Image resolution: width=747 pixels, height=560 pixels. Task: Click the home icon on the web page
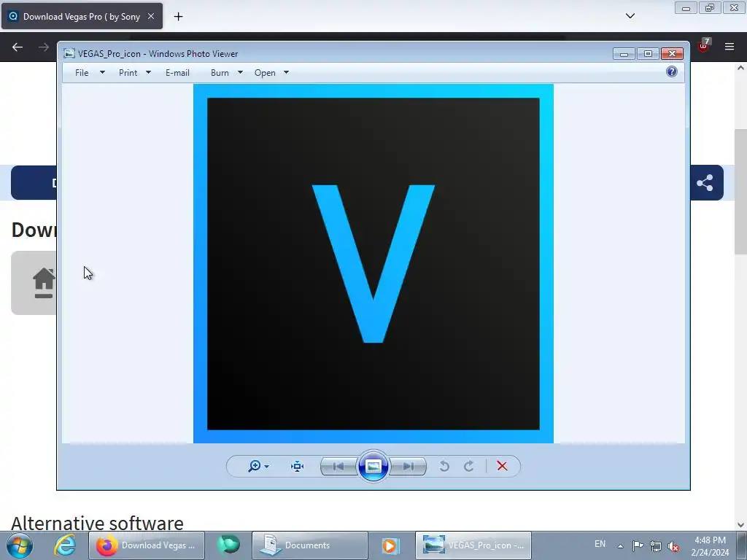click(x=43, y=283)
